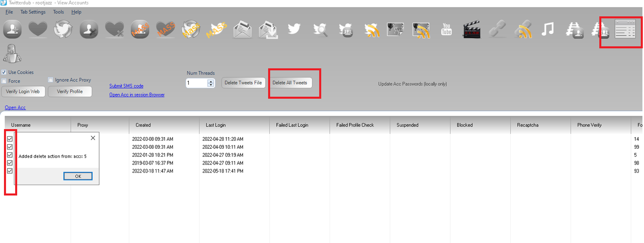Increase the Num Threads stepper value
This screenshot has height=243, width=644.
(211, 81)
